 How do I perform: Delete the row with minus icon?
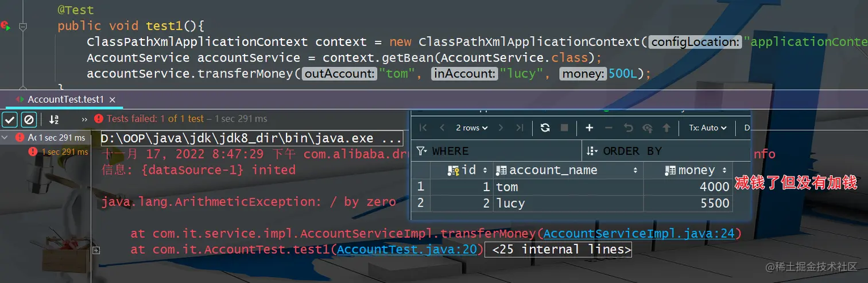tap(609, 128)
